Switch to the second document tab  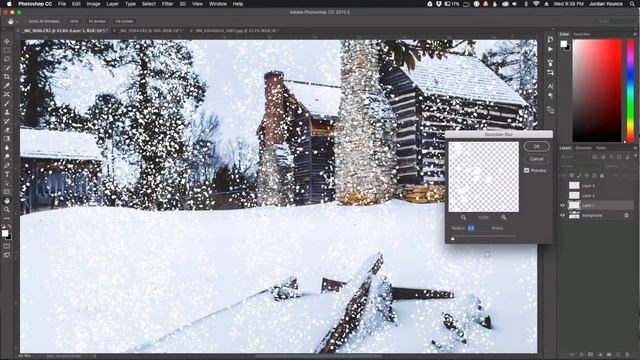(151, 31)
